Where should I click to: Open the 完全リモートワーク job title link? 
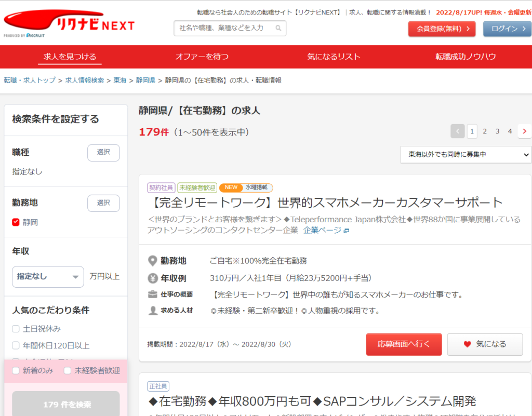[325, 203]
